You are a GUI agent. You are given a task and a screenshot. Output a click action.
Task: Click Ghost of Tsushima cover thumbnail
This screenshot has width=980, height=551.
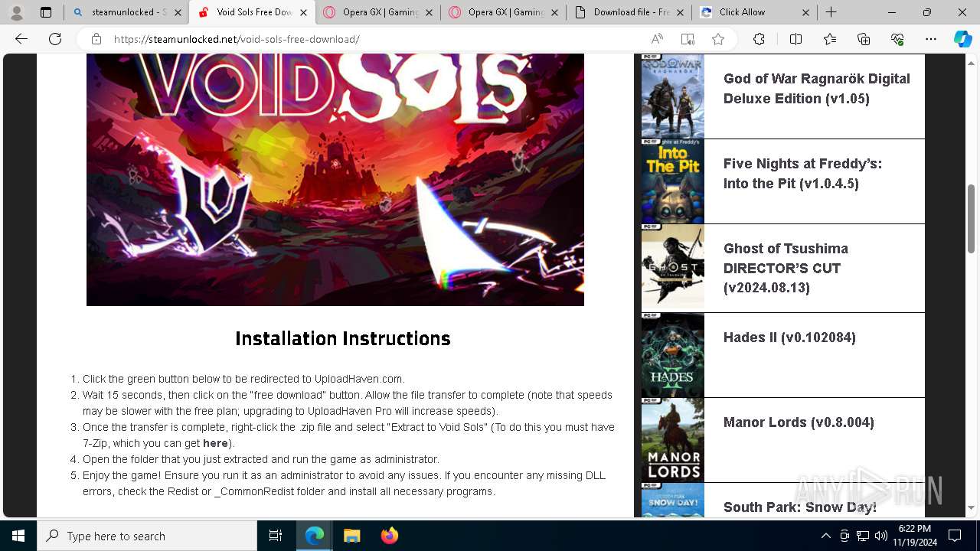[673, 268]
